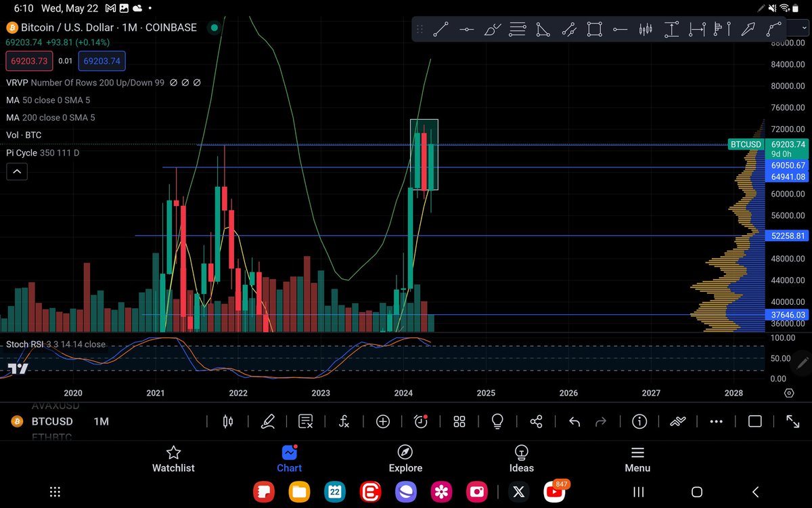Tap the Android back navigation arrow

(x=756, y=492)
